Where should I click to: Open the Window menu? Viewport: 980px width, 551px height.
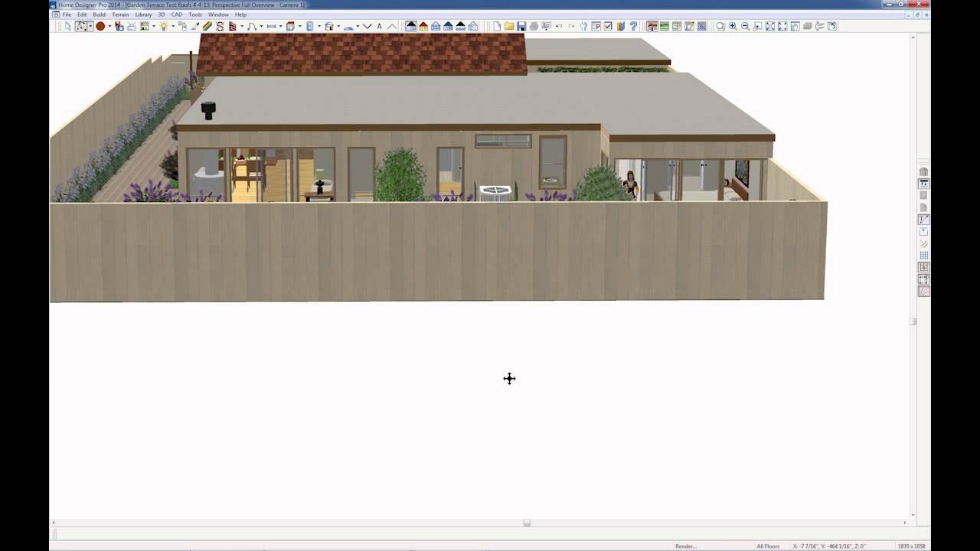point(218,15)
